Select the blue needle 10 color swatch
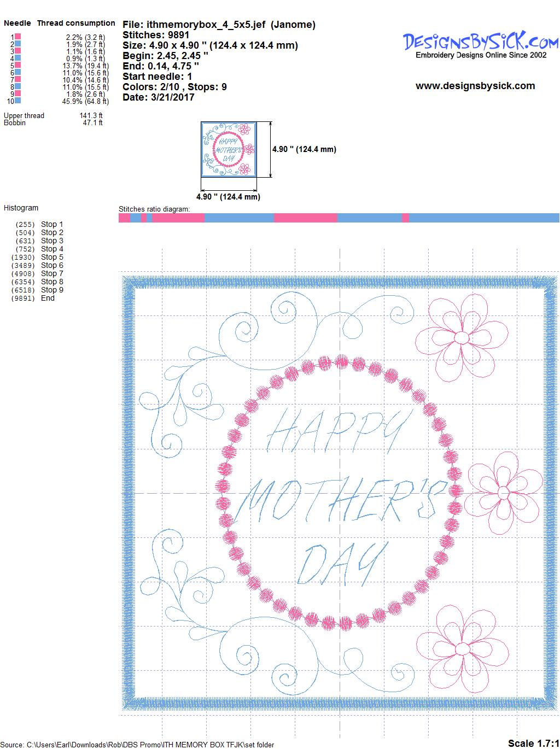This screenshot has width=560, height=749. click(18, 101)
